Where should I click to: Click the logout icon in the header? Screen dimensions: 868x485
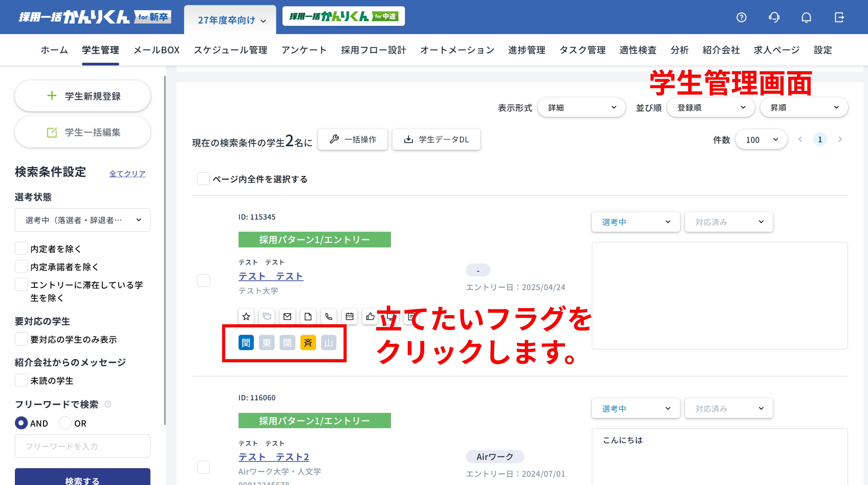pyautogui.click(x=839, y=17)
